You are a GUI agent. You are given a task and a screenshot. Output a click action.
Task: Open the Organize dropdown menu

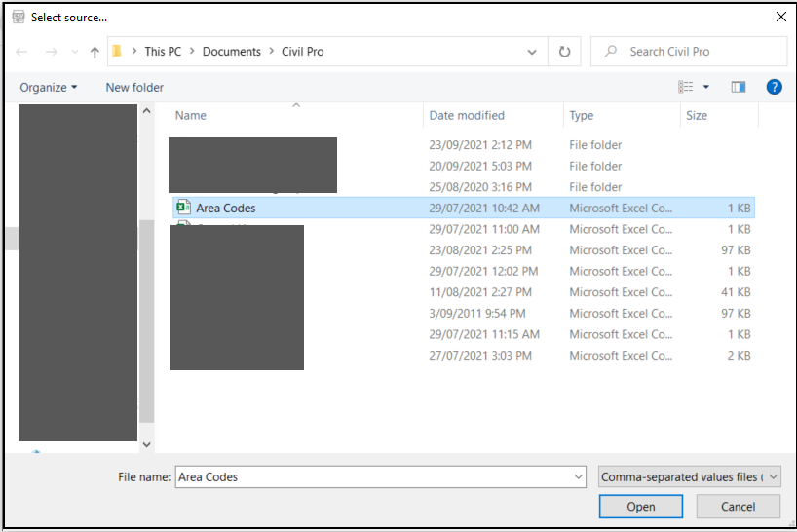[49, 87]
